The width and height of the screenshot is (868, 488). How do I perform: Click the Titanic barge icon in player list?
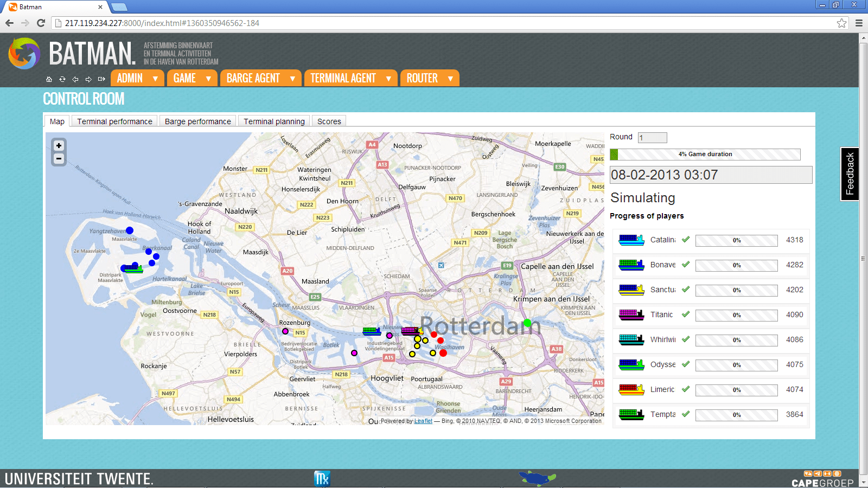click(631, 314)
